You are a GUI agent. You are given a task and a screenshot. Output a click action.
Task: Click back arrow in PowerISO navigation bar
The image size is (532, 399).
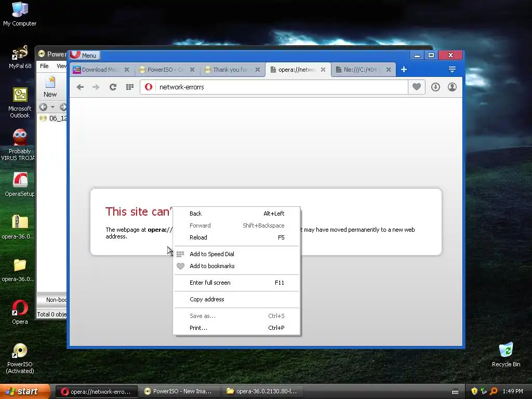pos(43,107)
